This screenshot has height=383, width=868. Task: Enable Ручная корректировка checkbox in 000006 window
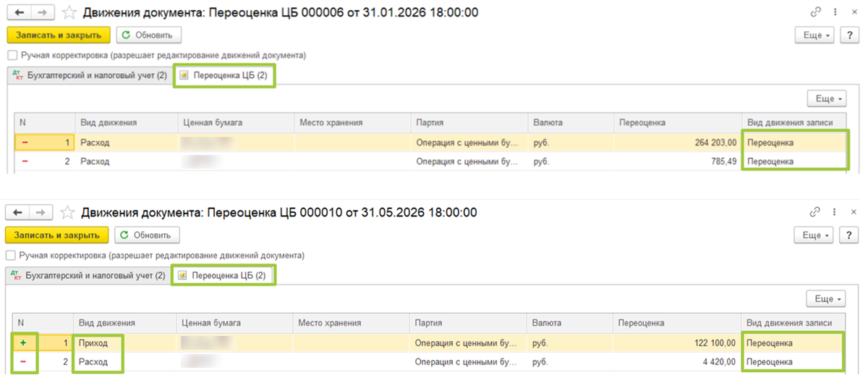(x=12, y=55)
